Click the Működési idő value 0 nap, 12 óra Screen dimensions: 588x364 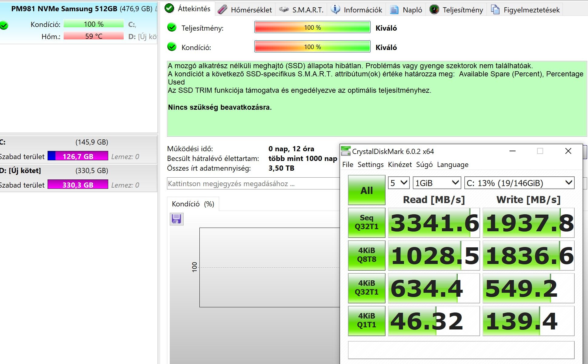(x=291, y=149)
